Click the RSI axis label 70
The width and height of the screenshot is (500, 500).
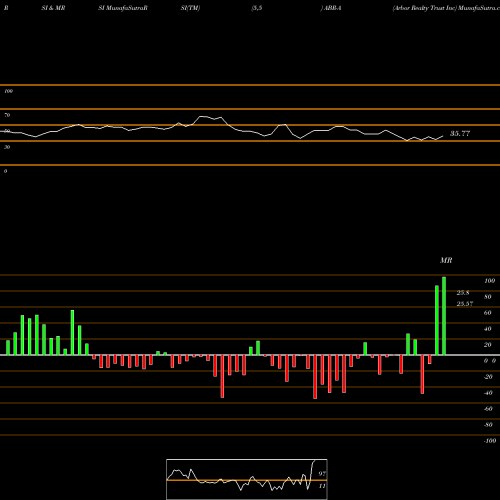click(x=7, y=115)
